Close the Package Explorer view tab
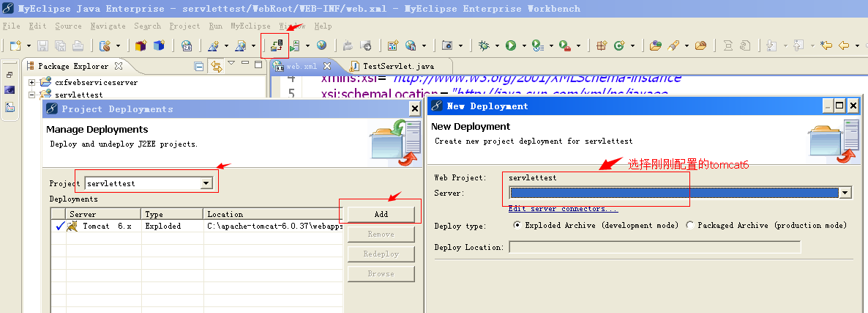The height and width of the screenshot is (313, 868). point(118,66)
